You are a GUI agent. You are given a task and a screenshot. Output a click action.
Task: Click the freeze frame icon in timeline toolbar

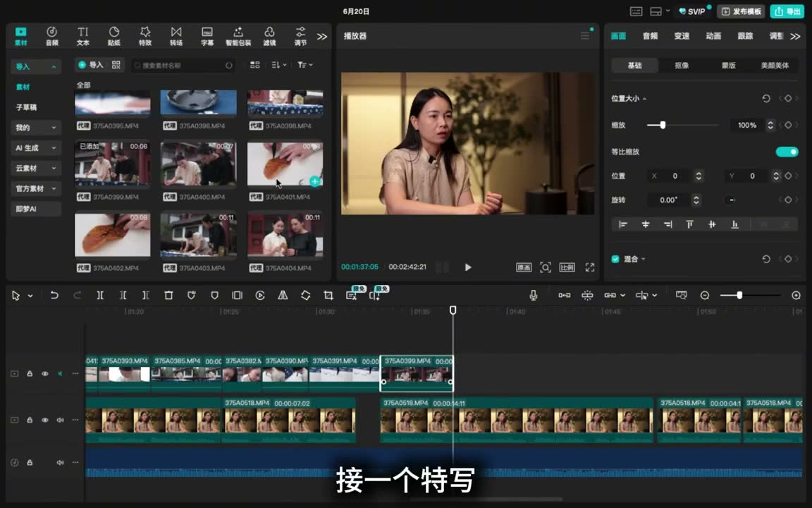[237, 296]
